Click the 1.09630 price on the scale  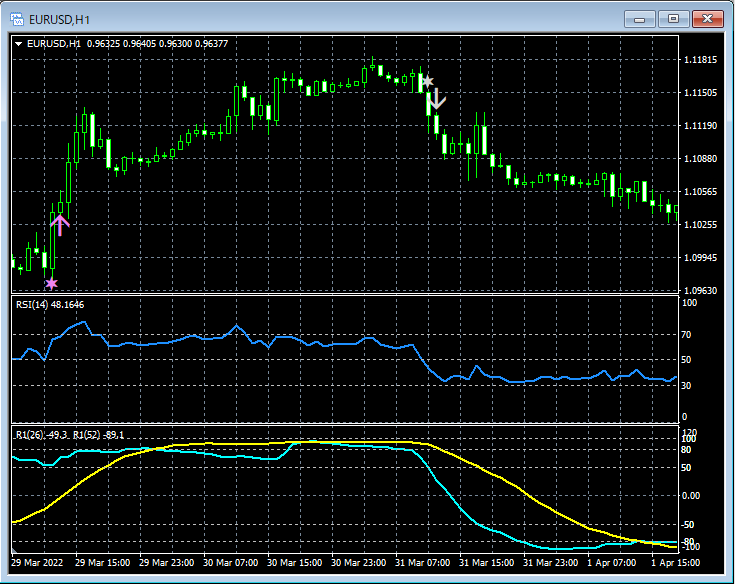(699, 291)
